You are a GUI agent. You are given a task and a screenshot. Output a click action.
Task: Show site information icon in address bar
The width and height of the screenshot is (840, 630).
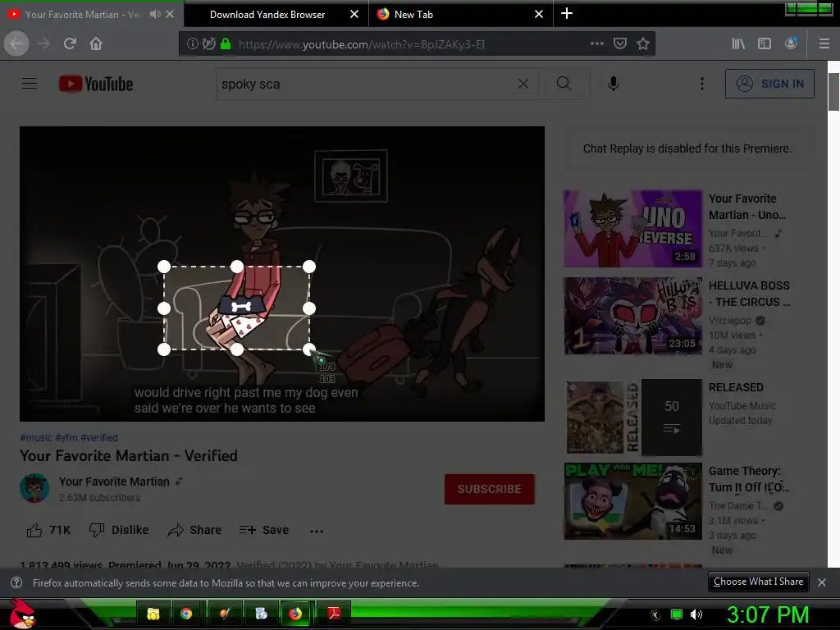[192, 44]
